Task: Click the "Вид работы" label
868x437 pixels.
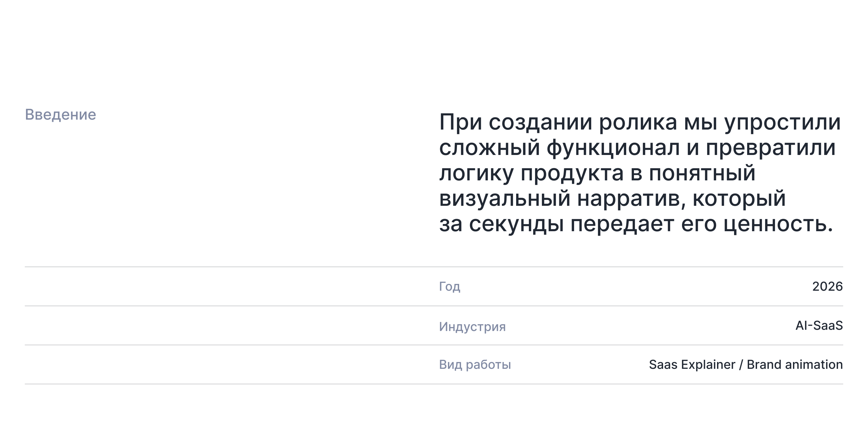Action: click(475, 364)
